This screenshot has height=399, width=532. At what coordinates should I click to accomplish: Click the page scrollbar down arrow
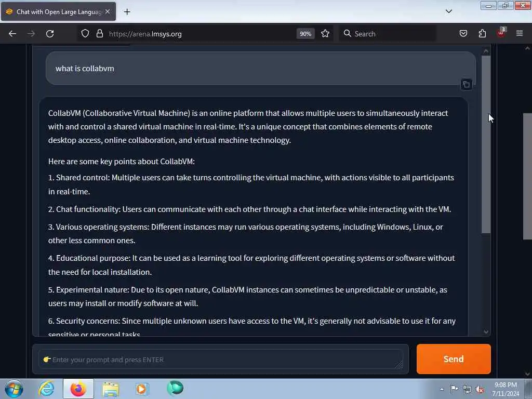pyautogui.click(x=527, y=374)
